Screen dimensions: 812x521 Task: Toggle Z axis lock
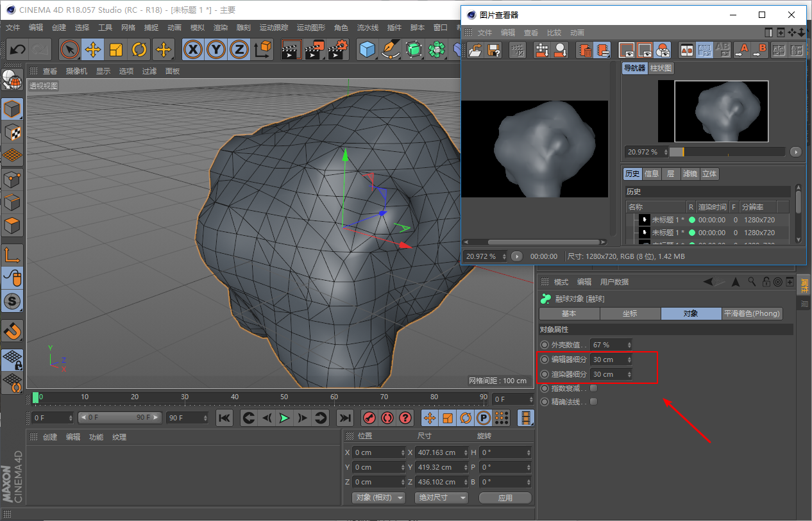[x=239, y=49]
